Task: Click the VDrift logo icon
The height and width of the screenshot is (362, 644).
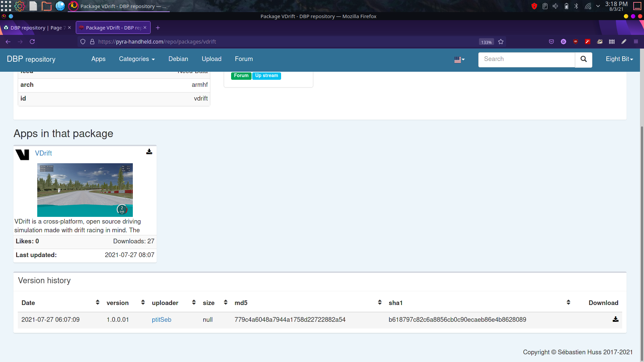Action: [x=22, y=155]
